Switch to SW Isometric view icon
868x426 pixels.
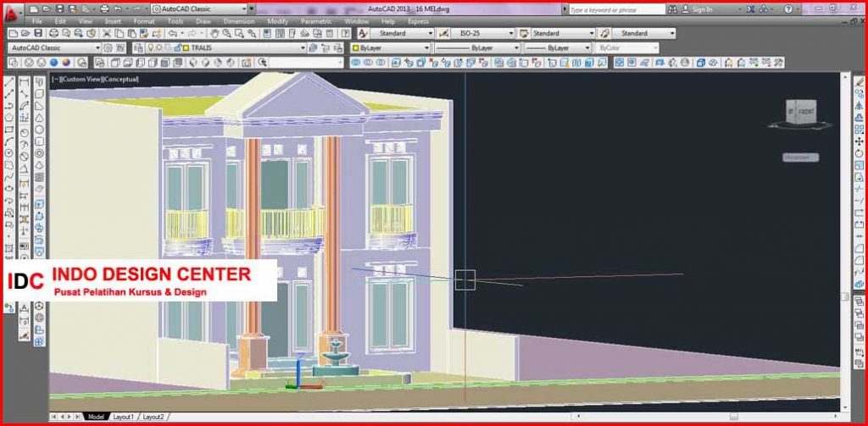(192, 63)
